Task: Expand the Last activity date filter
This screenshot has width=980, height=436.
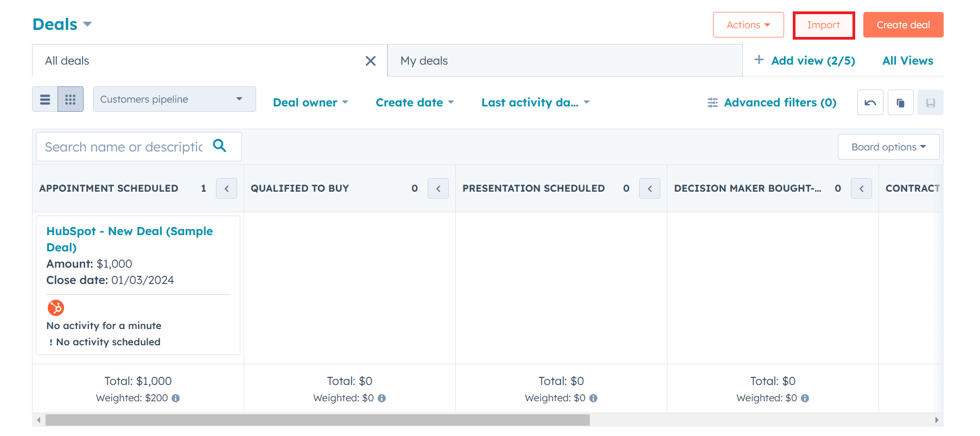Action: click(536, 103)
